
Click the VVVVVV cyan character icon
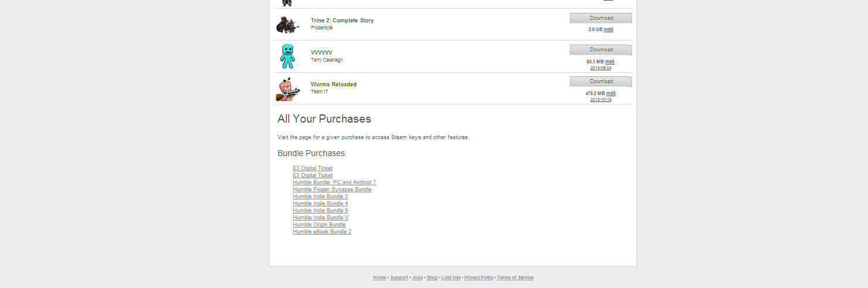(x=287, y=56)
